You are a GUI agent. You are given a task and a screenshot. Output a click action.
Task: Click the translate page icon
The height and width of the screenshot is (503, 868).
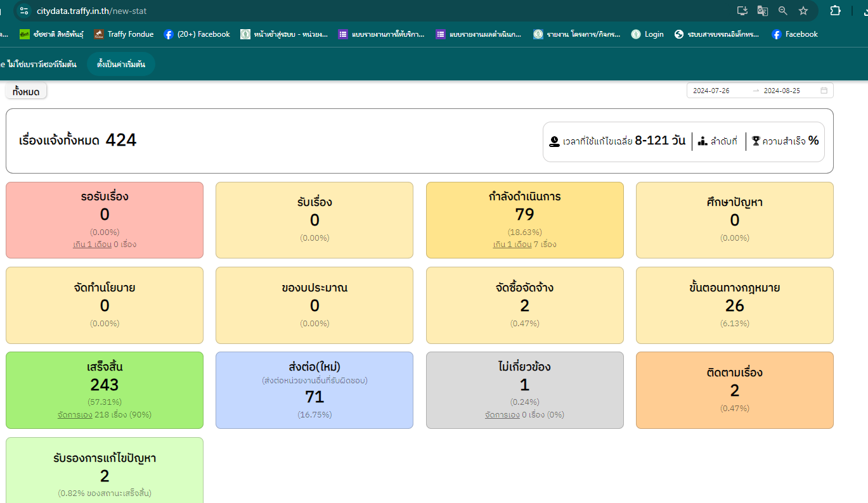(x=763, y=11)
